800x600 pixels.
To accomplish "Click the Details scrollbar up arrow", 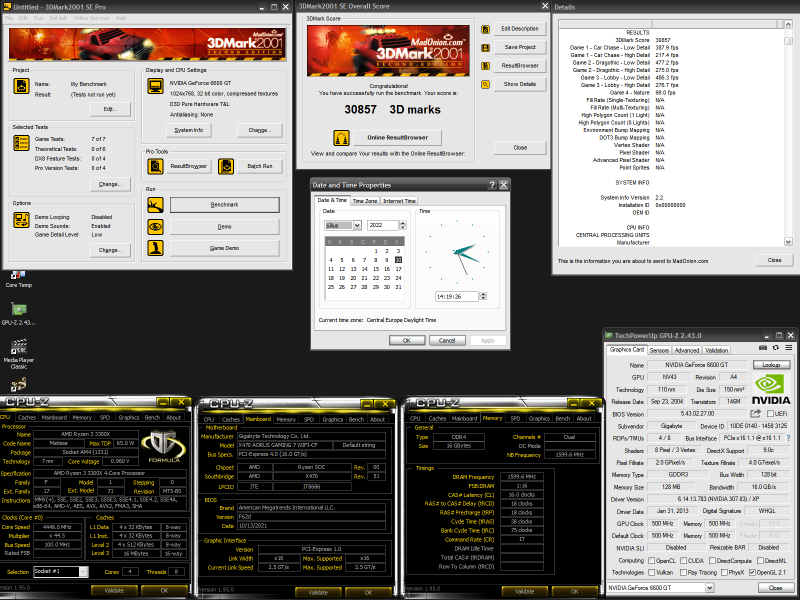I will click(x=788, y=24).
